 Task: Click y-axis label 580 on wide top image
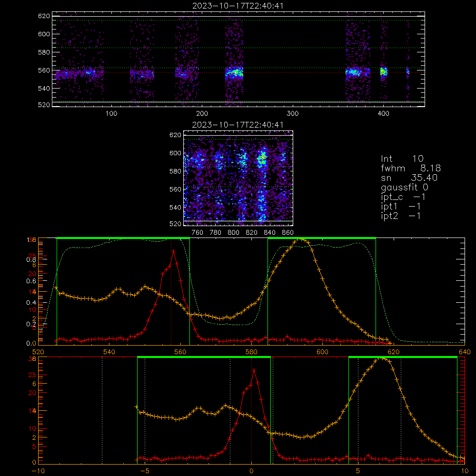(x=44, y=52)
